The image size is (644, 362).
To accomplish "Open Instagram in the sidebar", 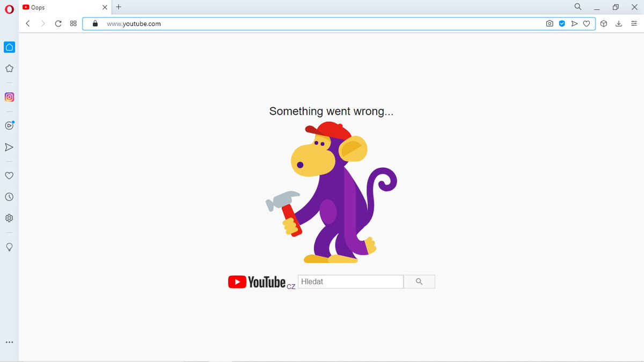I will coord(9,97).
